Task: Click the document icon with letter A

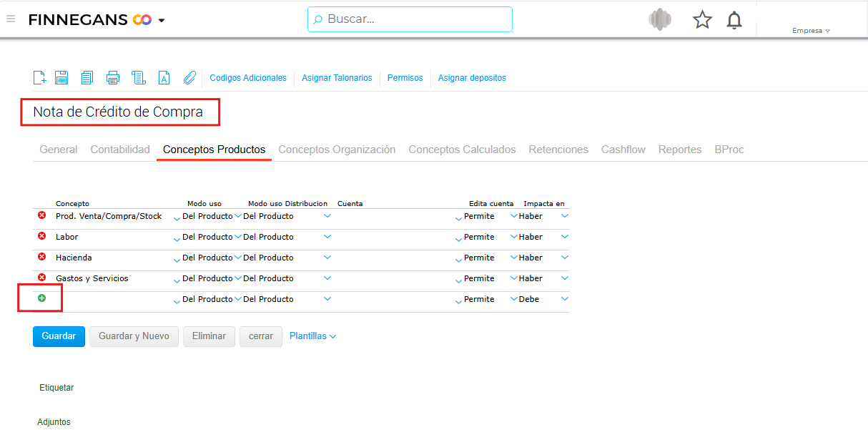Action: (x=164, y=78)
